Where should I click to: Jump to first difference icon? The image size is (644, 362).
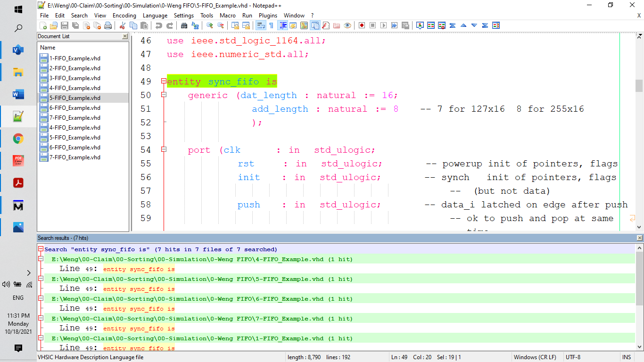coord(453,25)
